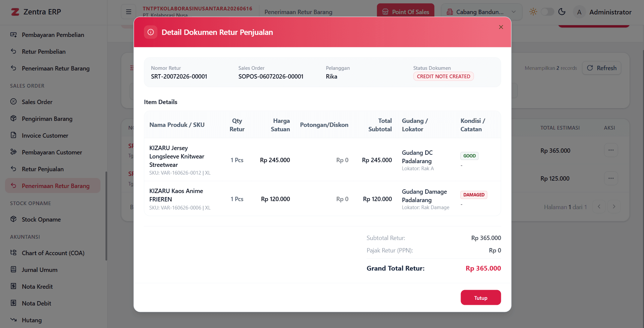Open the Cabang Bandung branch dropdown
This screenshot has height=328, width=644.
481,12
